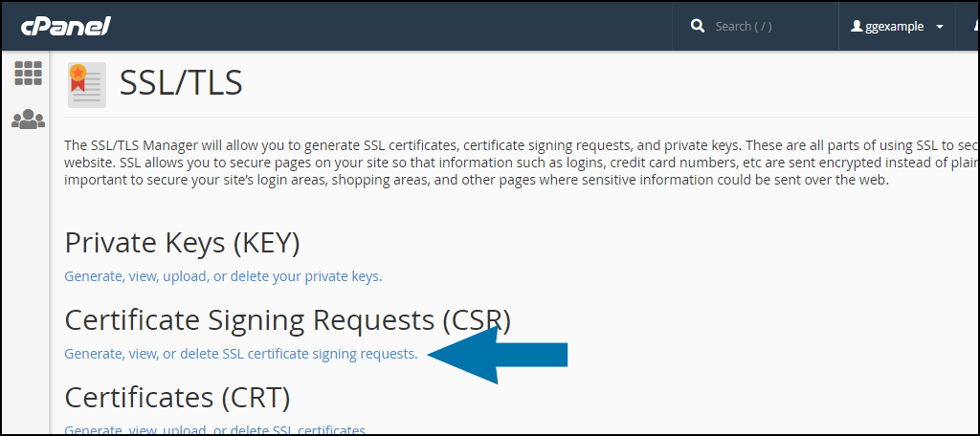
Task: Click the magnifying glass search icon
Action: pyautogui.click(x=698, y=26)
